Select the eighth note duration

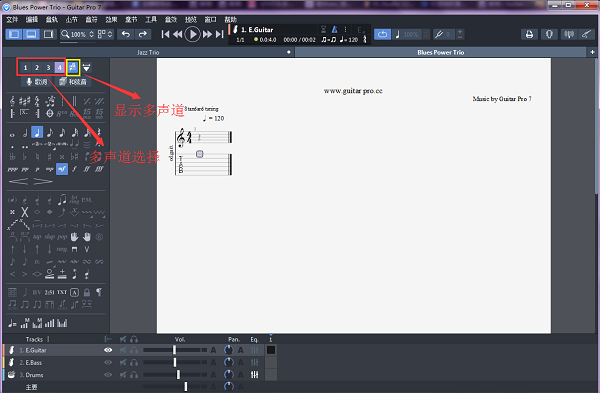(x=50, y=133)
